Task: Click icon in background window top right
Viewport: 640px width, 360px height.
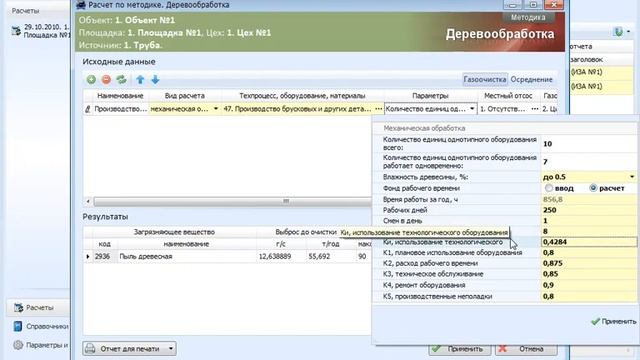Action: pyautogui.click(x=618, y=32)
